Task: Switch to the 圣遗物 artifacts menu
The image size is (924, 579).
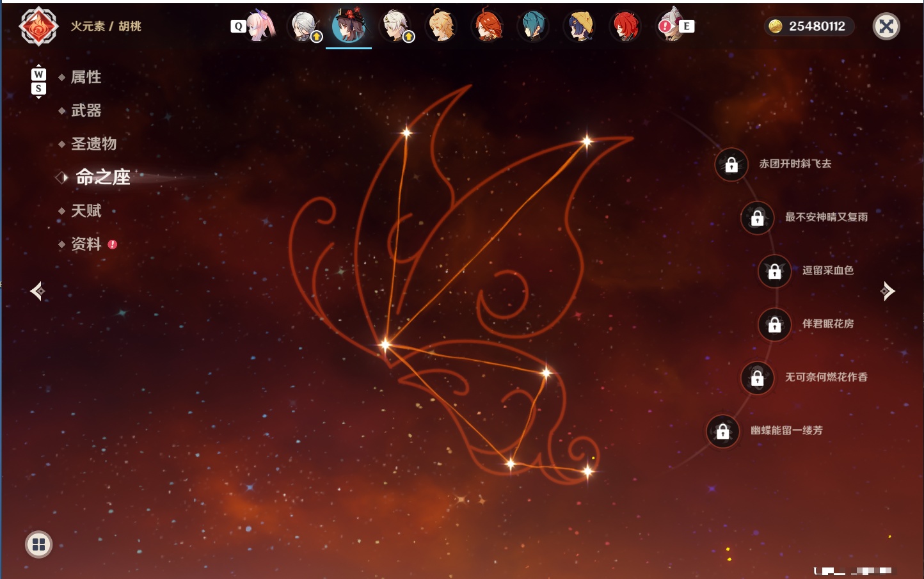Action: 93,144
